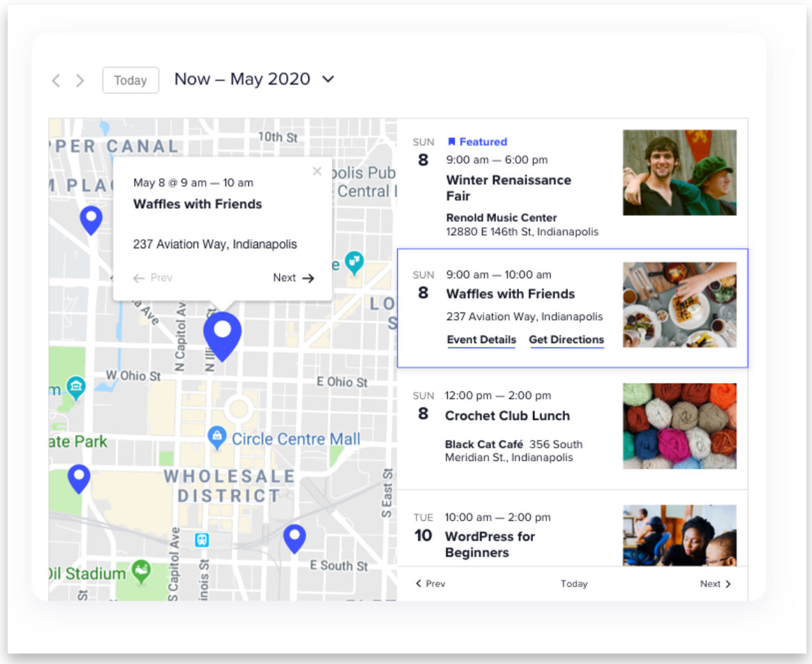
Task: Click the green stadium marker icon on map
Action: tap(142, 573)
